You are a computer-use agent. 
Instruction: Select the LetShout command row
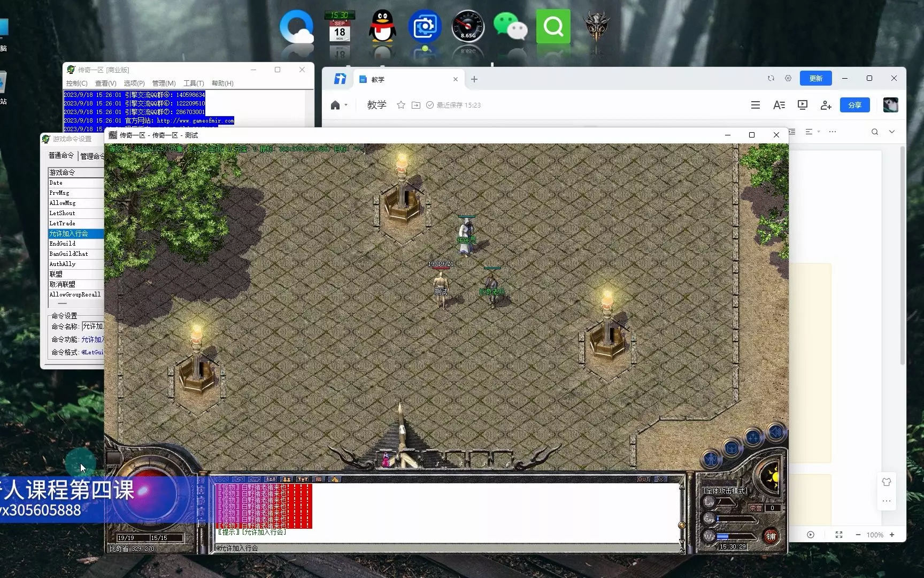pyautogui.click(x=76, y=213)
